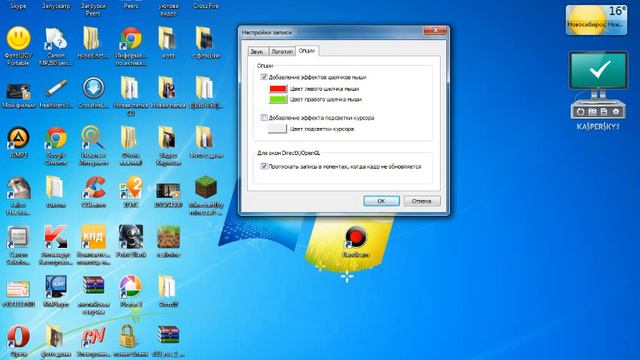
Task: Launch the KMPlayer shortcut
Action: (56, 287)
